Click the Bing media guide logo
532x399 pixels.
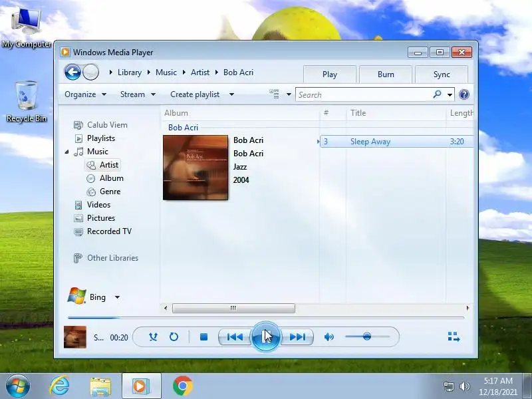(x=76, y=296)
